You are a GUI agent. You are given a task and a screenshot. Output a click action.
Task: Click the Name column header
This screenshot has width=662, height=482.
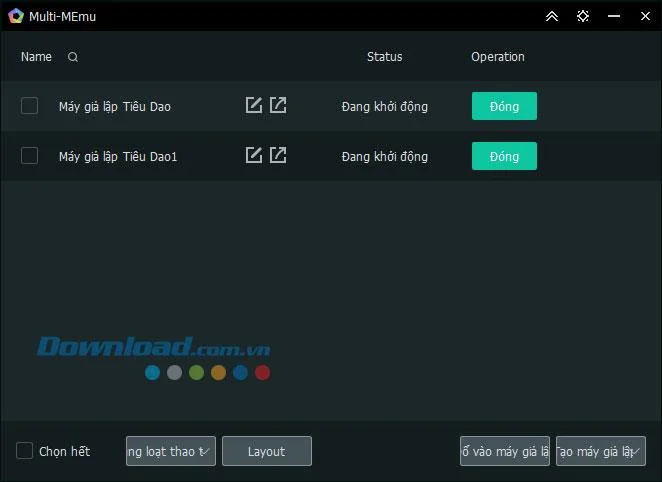point(36,57)
